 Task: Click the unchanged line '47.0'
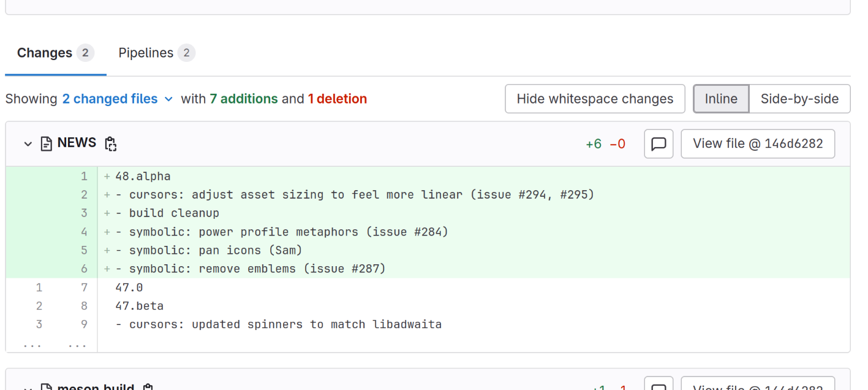tap(129, 287)
